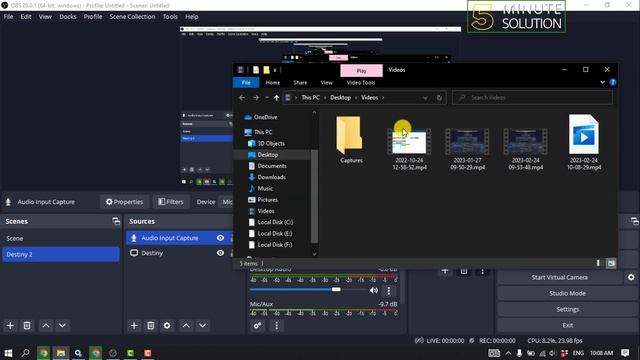
Task: Click Filters button in source toolbar
Action: [x=171, y=202]
